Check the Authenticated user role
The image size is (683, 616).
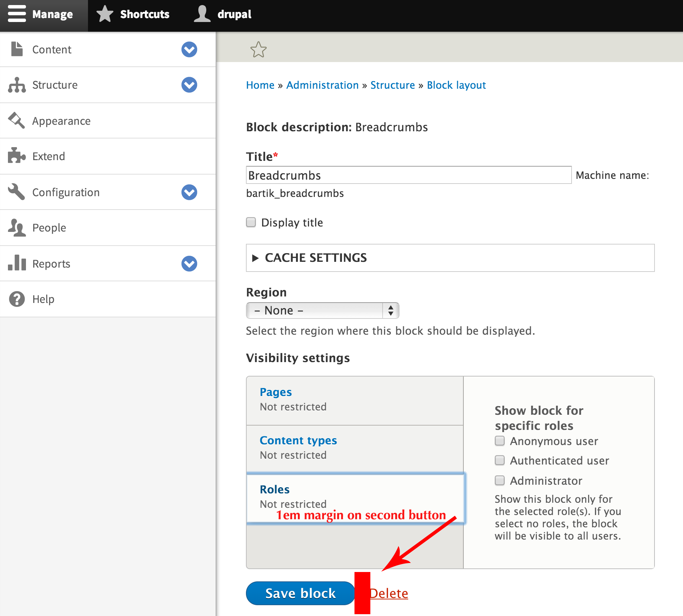click(x=500, y=460)
